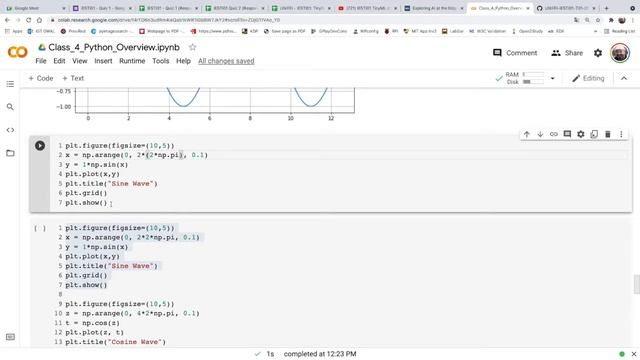
Task: Add a new Text cell
Action: [73, 78]
